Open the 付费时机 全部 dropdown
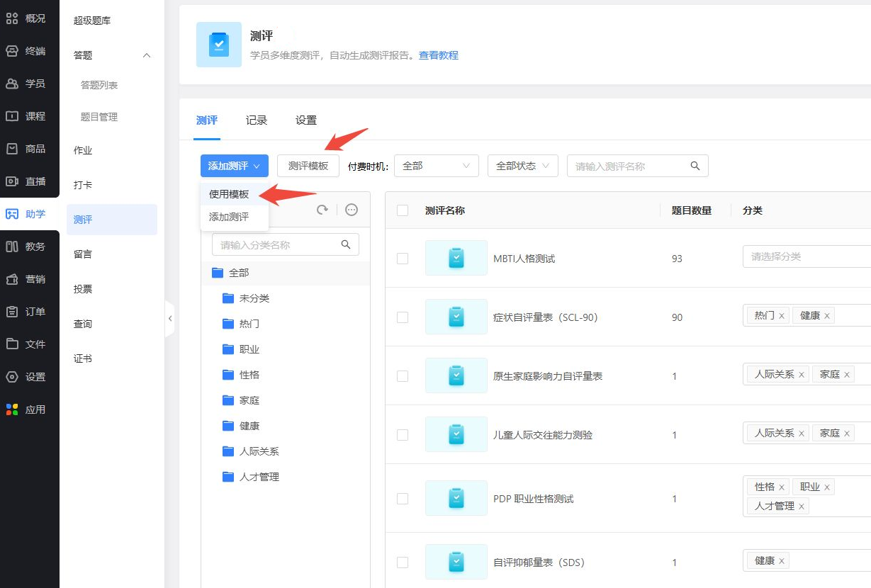This screenshot has height=588, width=871. (x=436, y=166)
